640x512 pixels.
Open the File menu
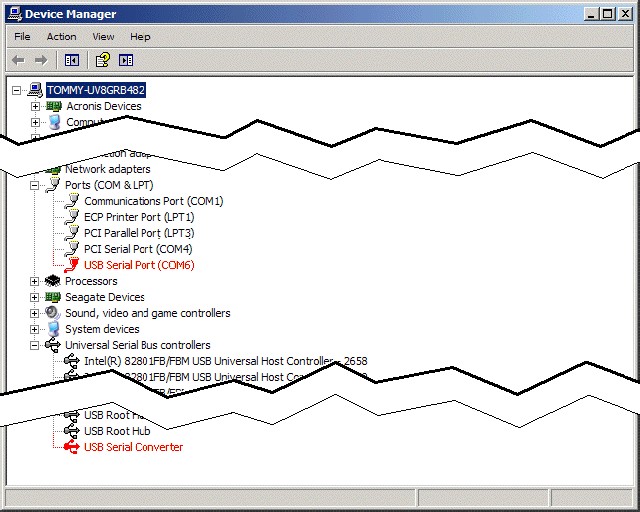[22, 37]
